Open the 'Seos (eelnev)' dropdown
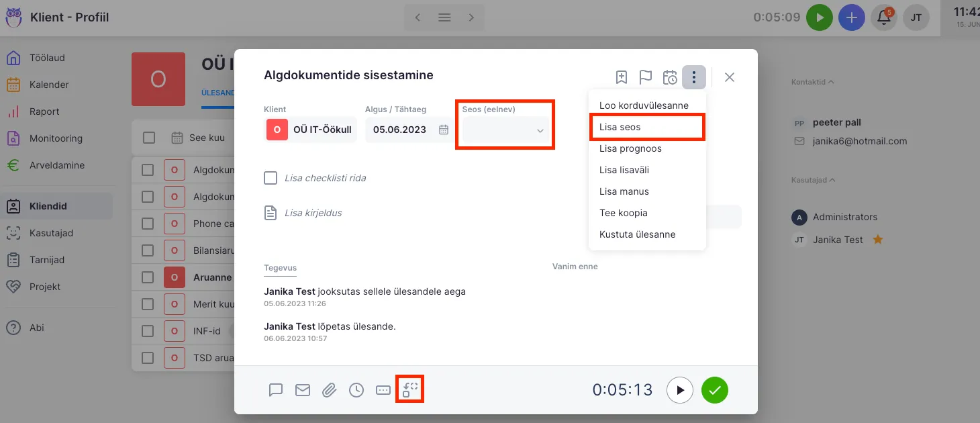 [x=505, y=130]
